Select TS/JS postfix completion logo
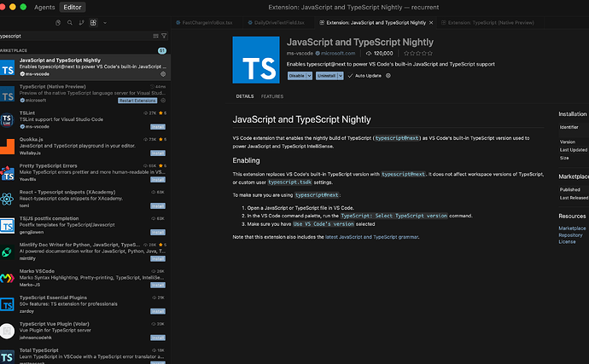This screenshot has height=364, width=589. [x=7, y=226]
